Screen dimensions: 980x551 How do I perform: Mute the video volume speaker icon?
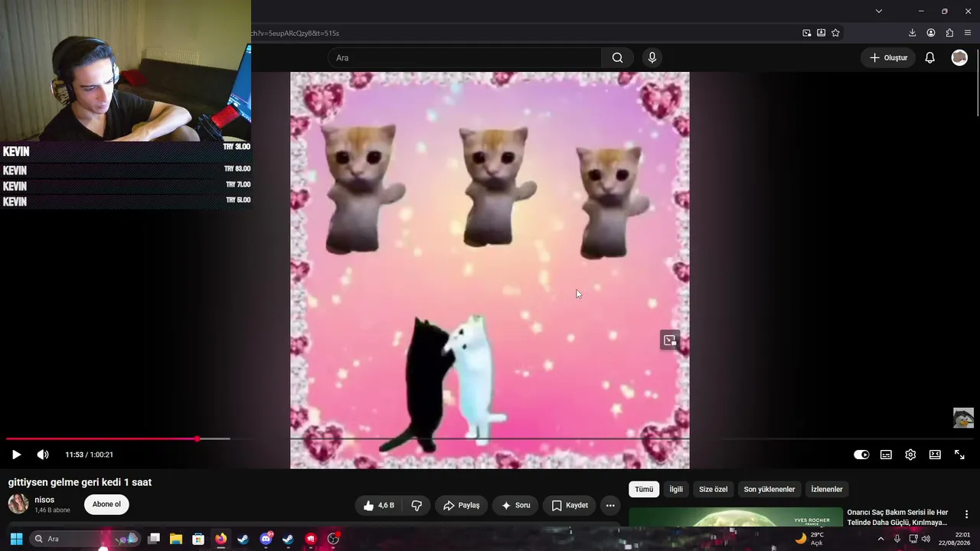[x=43, y=455]
